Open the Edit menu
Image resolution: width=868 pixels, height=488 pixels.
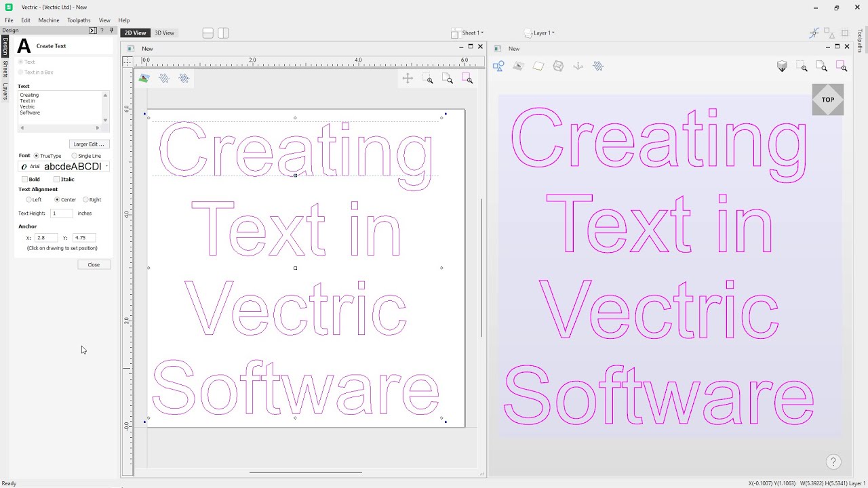(x=26, y=20)
